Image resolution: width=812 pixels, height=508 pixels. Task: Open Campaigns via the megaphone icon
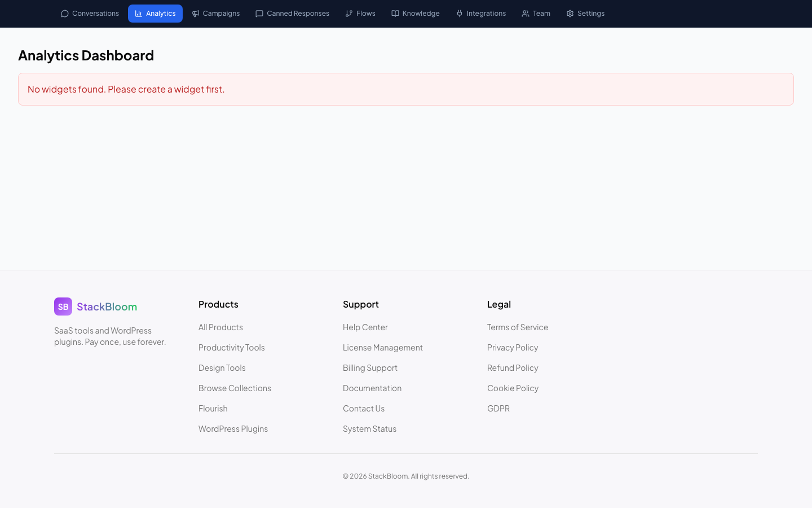click(x=196, y=13)
